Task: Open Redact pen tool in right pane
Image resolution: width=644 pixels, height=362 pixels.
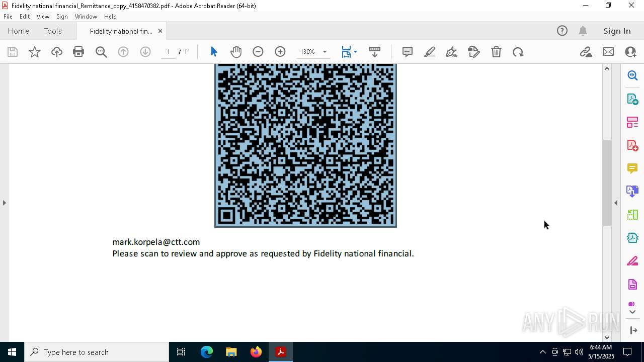Action: pyautogui.click(x=632, y=261)
